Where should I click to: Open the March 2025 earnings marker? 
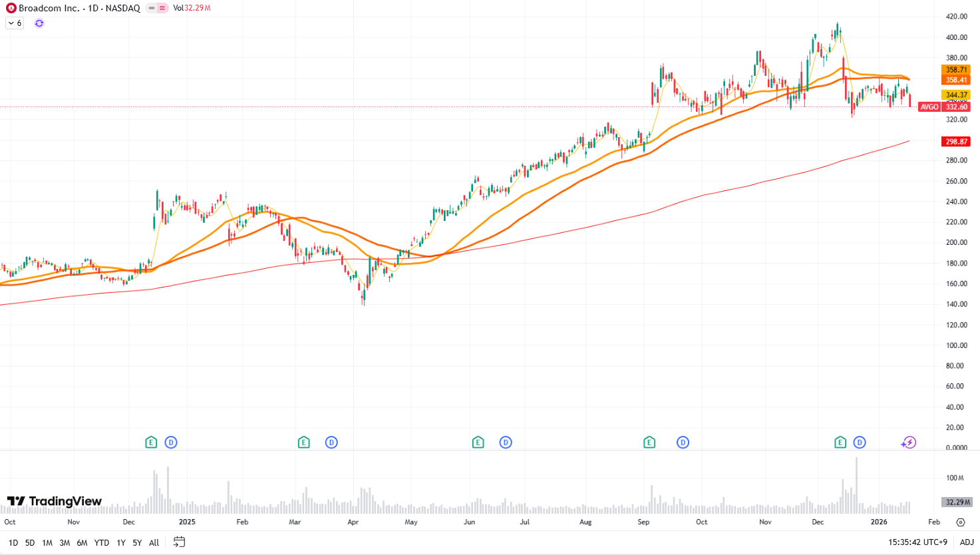coord(304,442)
